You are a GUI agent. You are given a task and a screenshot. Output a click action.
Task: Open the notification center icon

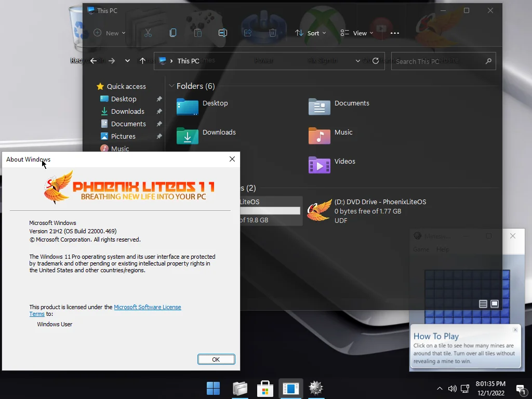[520, 389]
